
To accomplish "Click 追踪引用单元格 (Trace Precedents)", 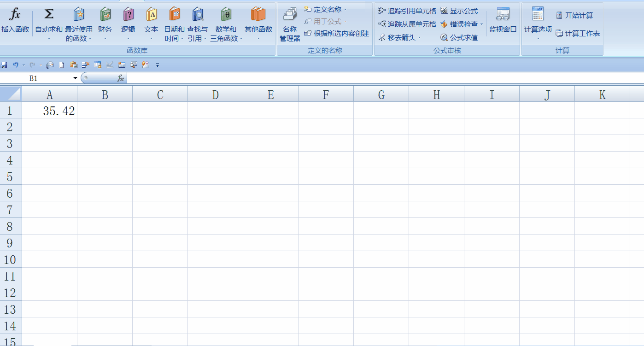I will coord(407,11).
